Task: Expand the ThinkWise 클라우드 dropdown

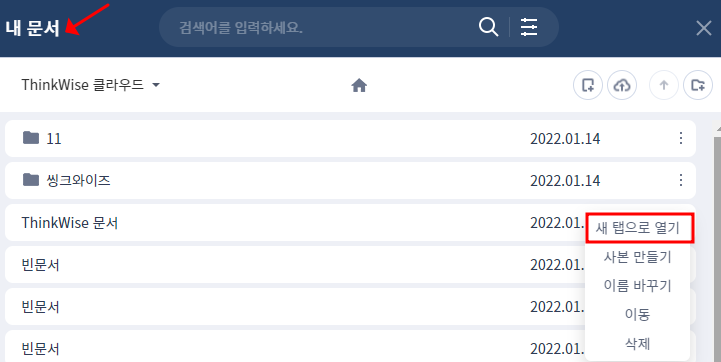Action: 91,85
